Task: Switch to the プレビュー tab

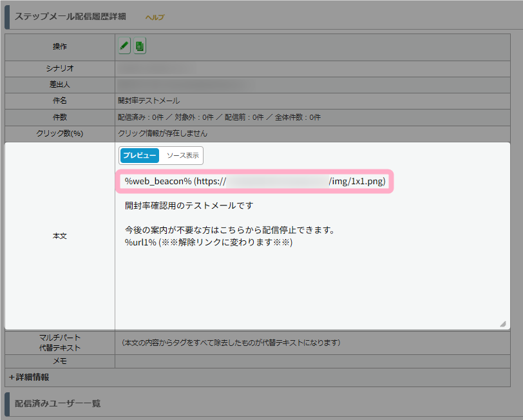Action: [x=140, y=156]
